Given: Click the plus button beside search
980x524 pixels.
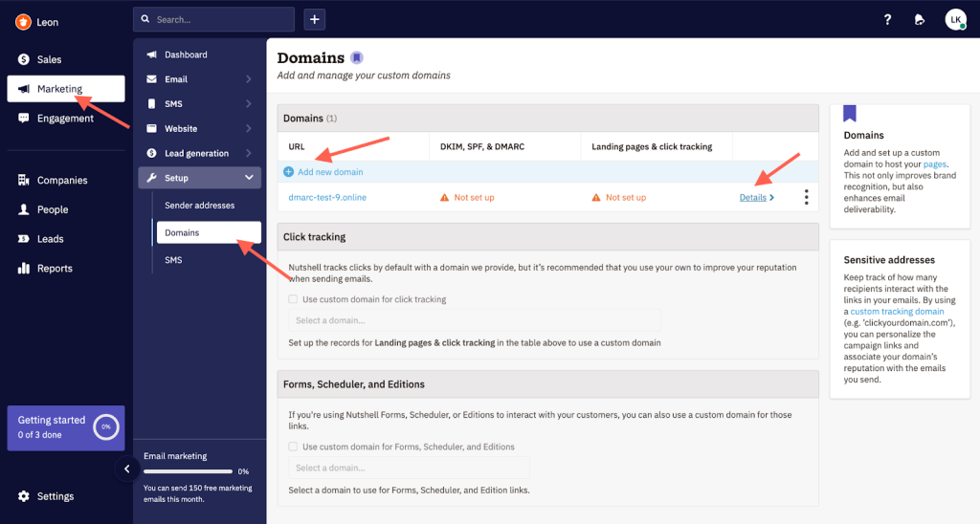Looking at the screenshot, I should coord(315,19).
